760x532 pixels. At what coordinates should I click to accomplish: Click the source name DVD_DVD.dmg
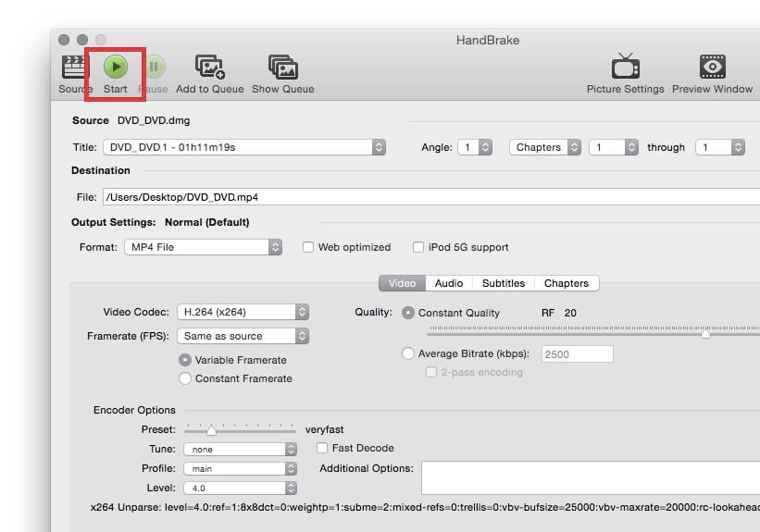[154, 120]
